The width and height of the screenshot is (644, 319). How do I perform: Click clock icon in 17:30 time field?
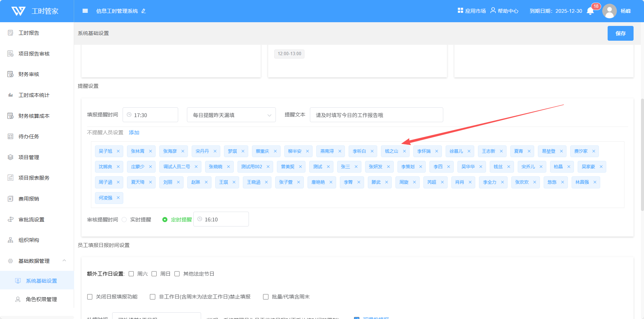[x=129, y=115]
